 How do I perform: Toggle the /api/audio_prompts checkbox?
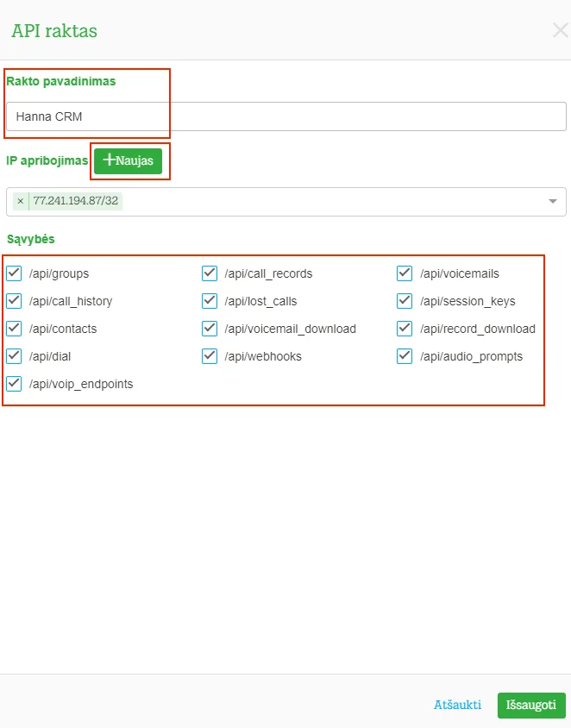click(405, 356)
